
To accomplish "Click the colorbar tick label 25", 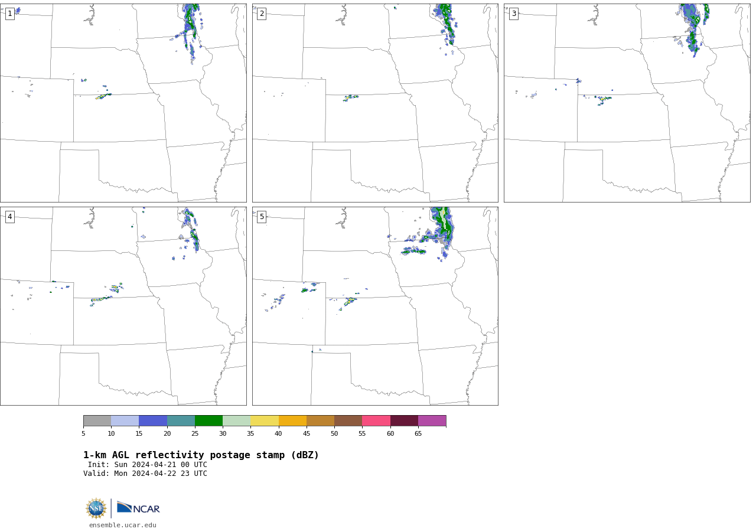I will (195, 434).
